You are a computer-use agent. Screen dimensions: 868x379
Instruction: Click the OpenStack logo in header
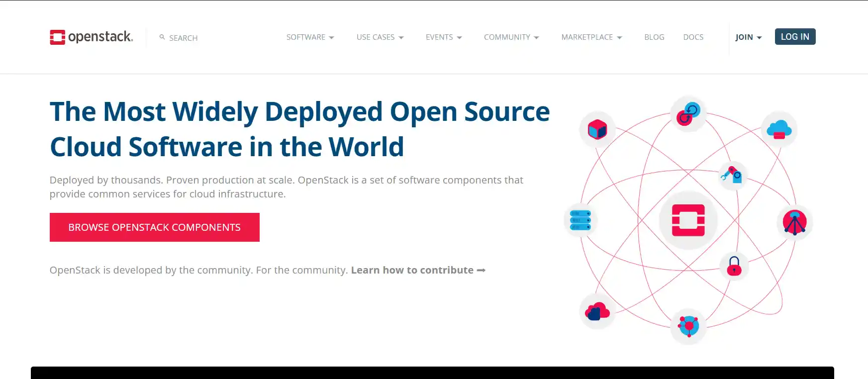pyautogui.click(x=92, y=37)
